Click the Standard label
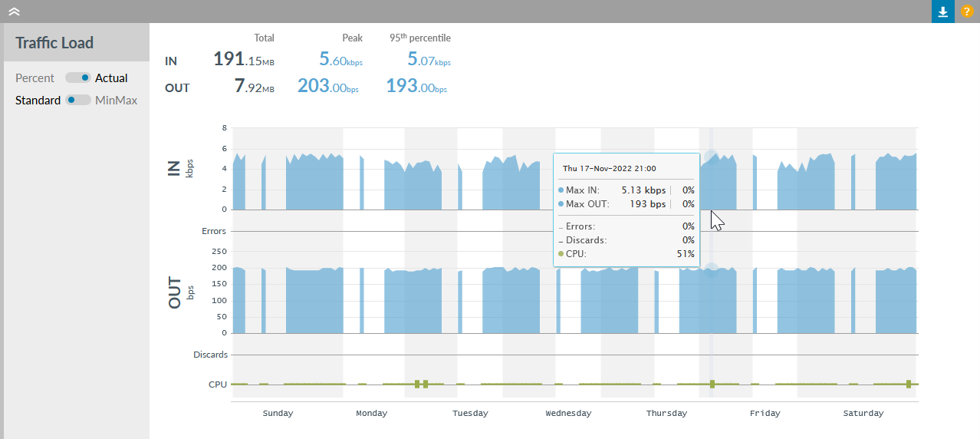This screenshot has width=980, height=439. [x=38, y=100]
